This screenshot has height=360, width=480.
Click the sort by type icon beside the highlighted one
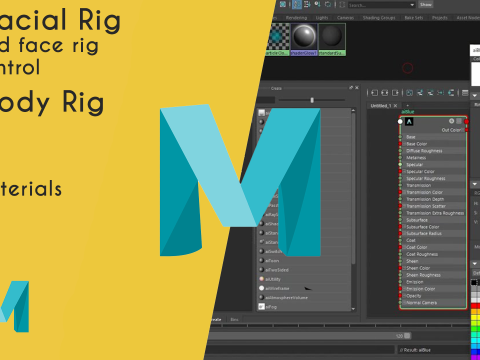(307, 4)
